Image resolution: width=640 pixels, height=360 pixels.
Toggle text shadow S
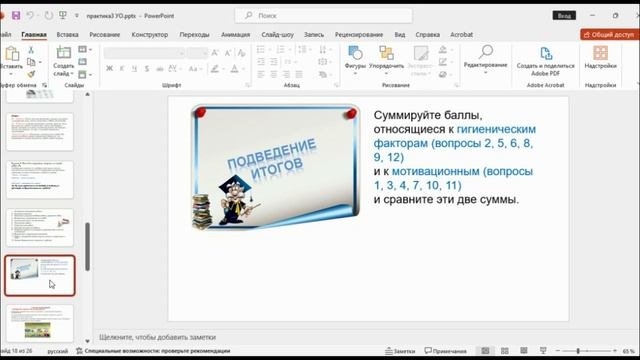point(147,69)
